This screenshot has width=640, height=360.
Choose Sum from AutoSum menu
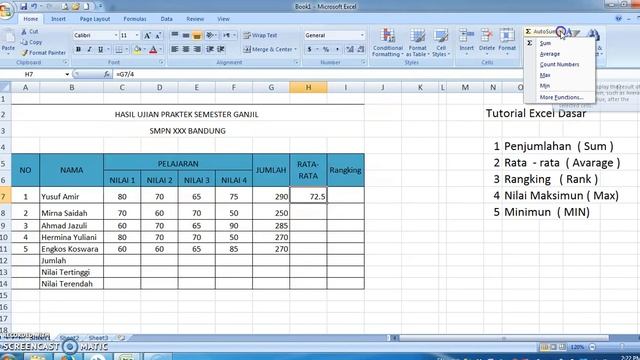(545, 43)
